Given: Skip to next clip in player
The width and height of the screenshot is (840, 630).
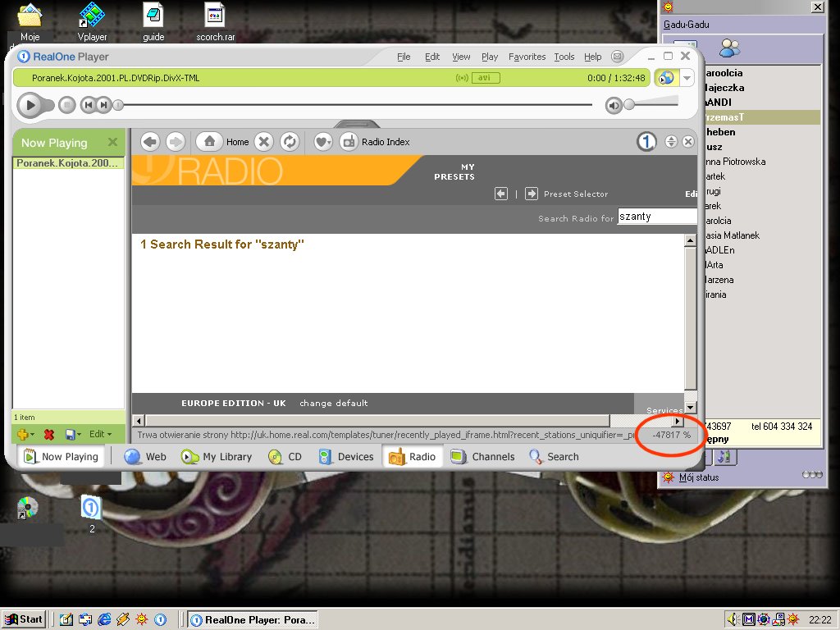Looking at the screenshot, I should (x=104, y=105).
